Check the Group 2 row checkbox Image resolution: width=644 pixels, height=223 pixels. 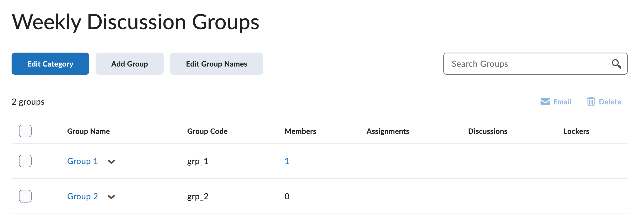(x=25, y=196)
